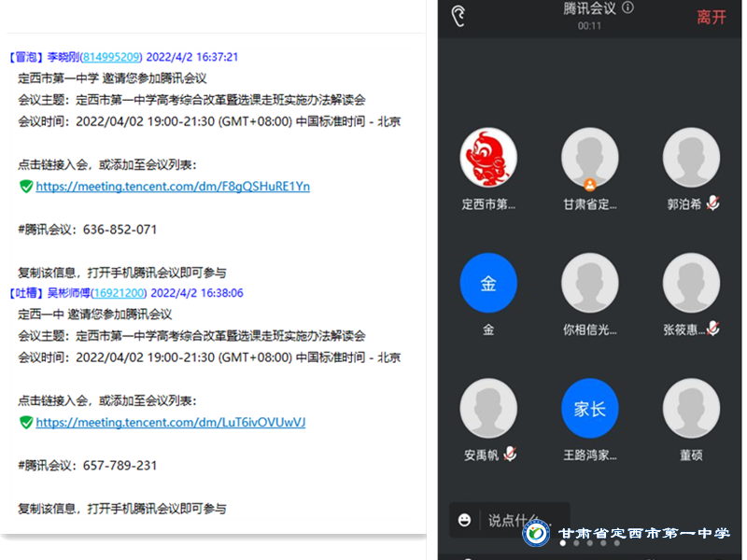Image resolution: width=747 pixels, height=560 pixels.
Task: Open QQ number link 814995209
Action: pos(111,57)
